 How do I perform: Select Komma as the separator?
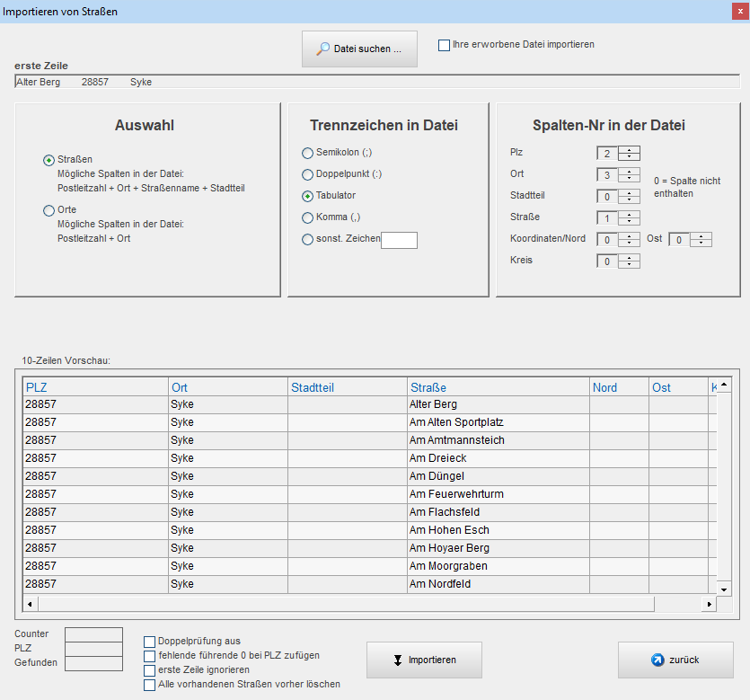point(308,217)
